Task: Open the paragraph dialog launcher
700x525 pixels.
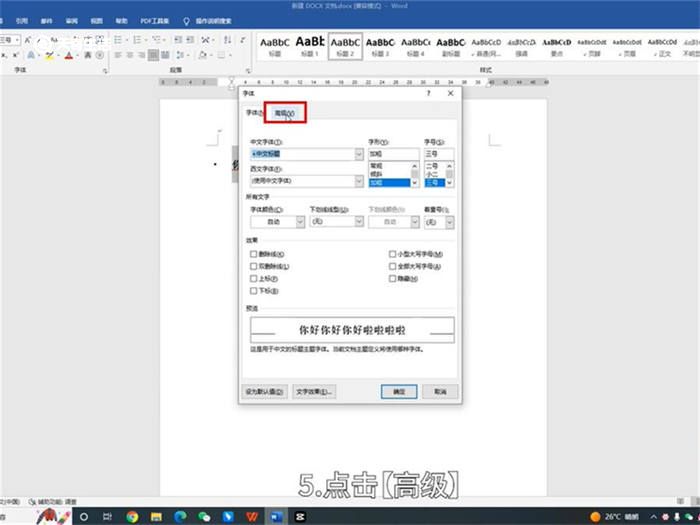Action: pos(248,71)
